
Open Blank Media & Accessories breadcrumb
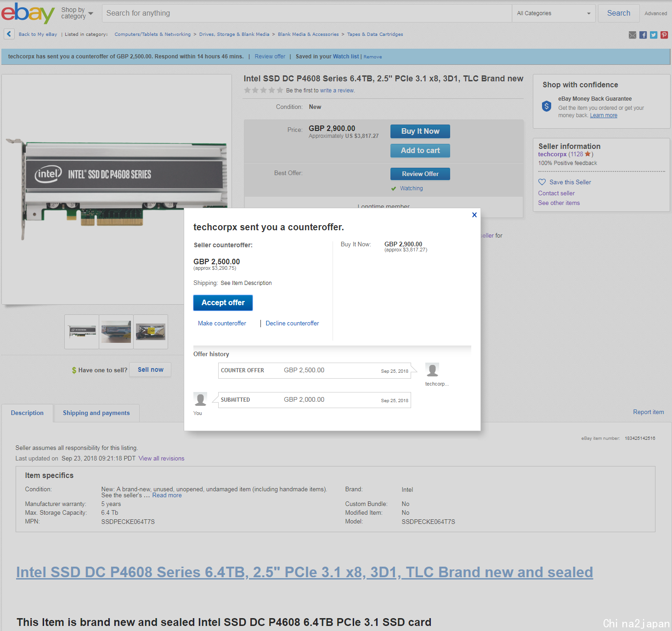308,34
